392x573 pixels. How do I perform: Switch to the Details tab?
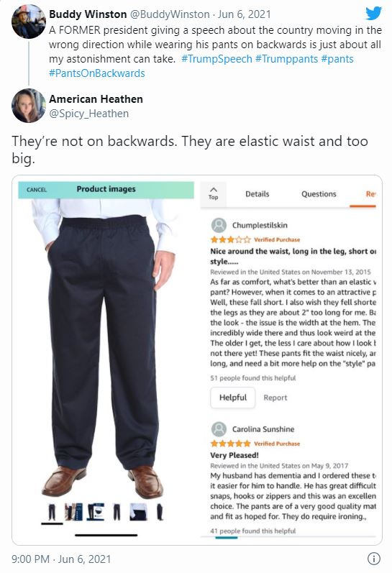[257, 194]
